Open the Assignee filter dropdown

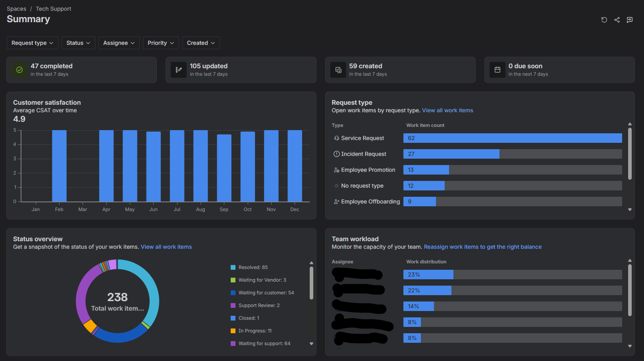tap(119, 43)
